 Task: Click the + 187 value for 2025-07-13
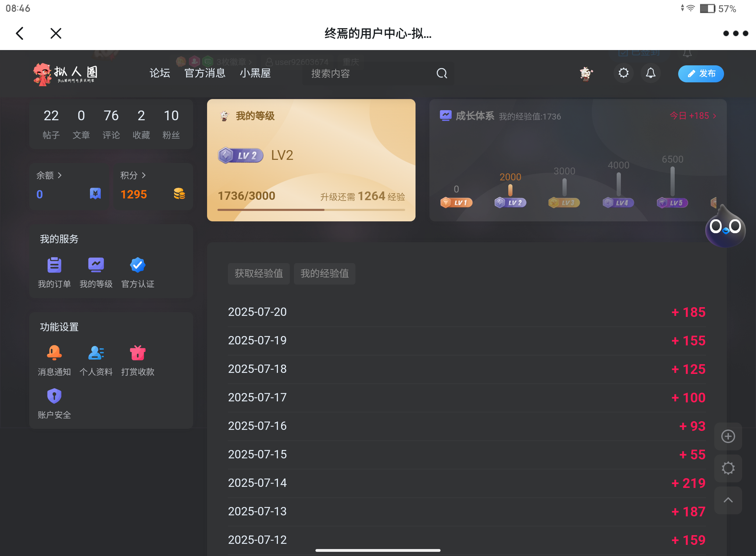(x=688, y=512)
